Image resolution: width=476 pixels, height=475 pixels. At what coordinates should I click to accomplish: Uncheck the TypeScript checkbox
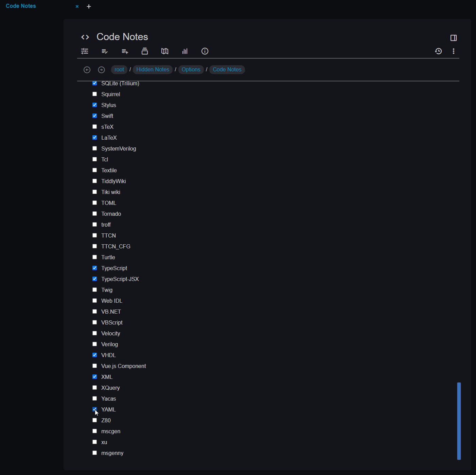(x=95, y=268)
